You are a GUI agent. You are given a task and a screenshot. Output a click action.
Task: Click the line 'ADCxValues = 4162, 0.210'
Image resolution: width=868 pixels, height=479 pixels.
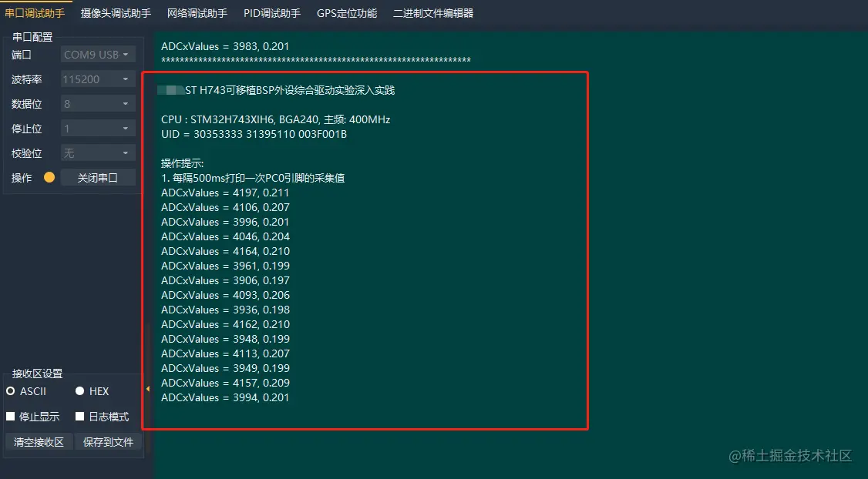pyautogui.click(x=225, y=325)
